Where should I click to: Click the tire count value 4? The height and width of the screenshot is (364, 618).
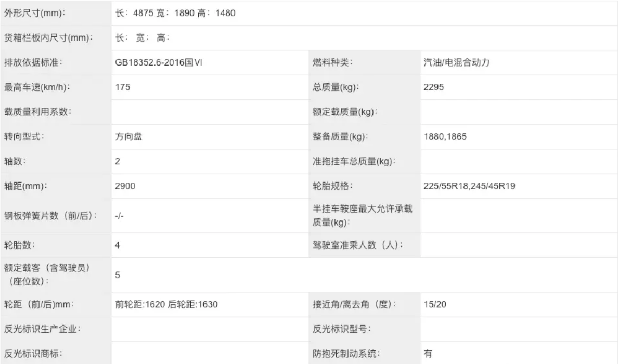(x=118, y=245)
